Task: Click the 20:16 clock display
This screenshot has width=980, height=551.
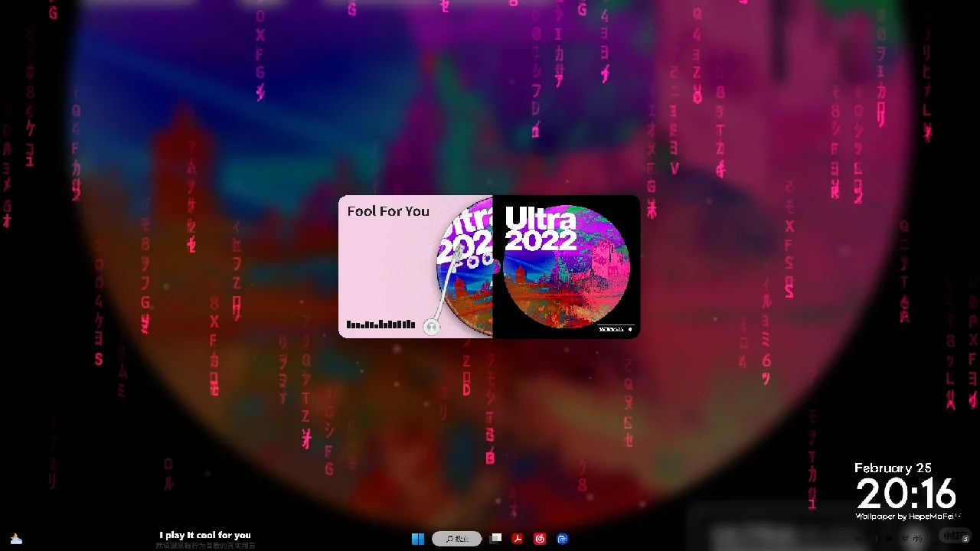Action: click(x=906, y=494)
